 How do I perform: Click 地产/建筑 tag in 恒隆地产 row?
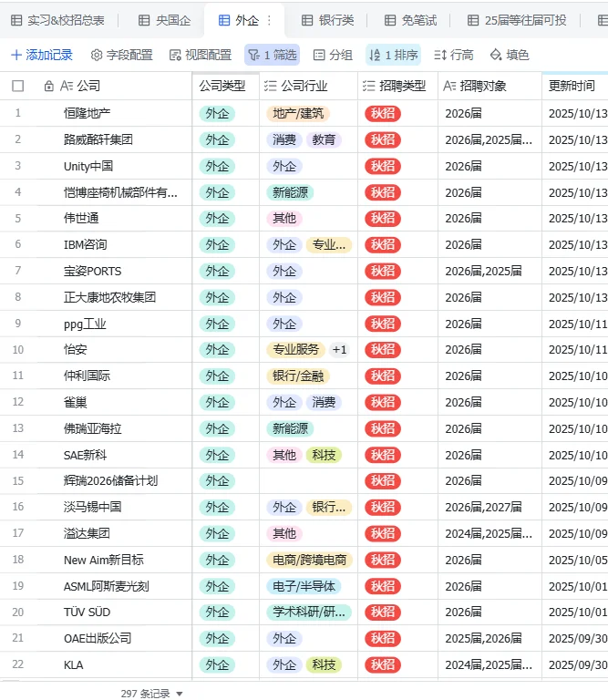298,113
